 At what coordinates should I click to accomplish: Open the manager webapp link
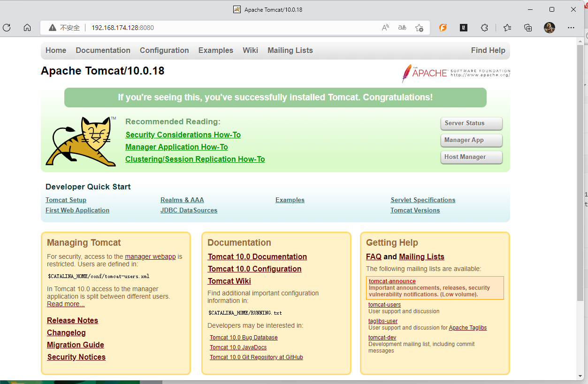[x=150, y=257]
